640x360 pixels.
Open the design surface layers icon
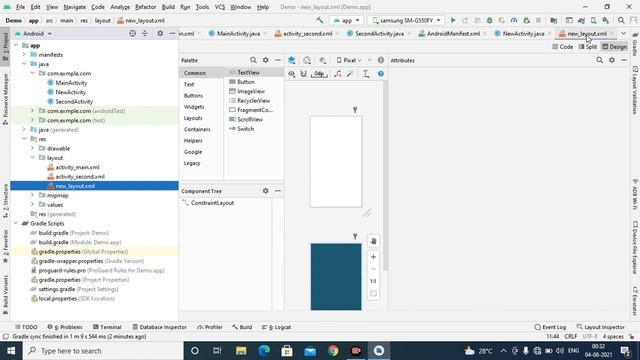point(291,60)
